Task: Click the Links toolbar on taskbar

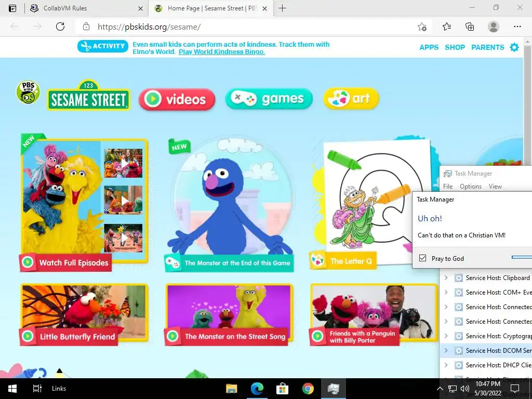Action: click(x=59, y=389)
